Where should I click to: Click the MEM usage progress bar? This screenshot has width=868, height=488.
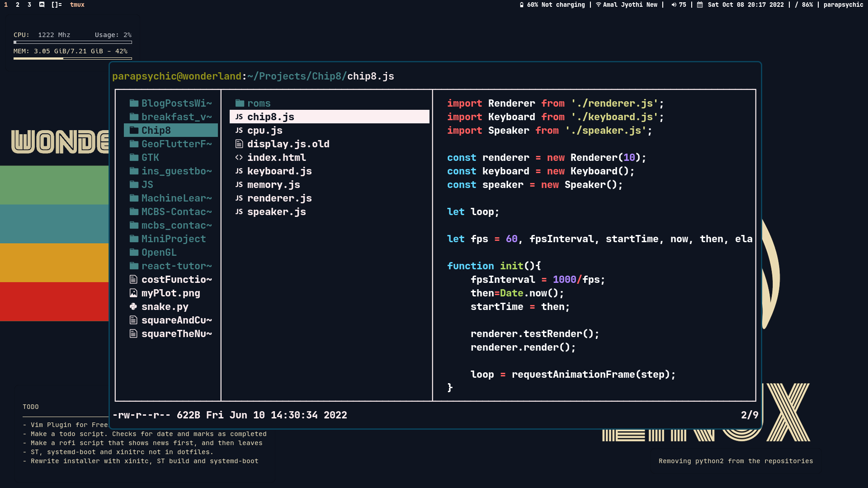pyautogui.click(x=73, y=59)
